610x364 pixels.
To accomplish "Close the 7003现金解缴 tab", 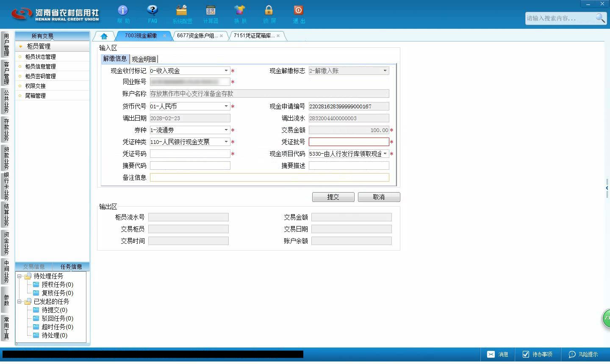I will [x=165, y=36].
